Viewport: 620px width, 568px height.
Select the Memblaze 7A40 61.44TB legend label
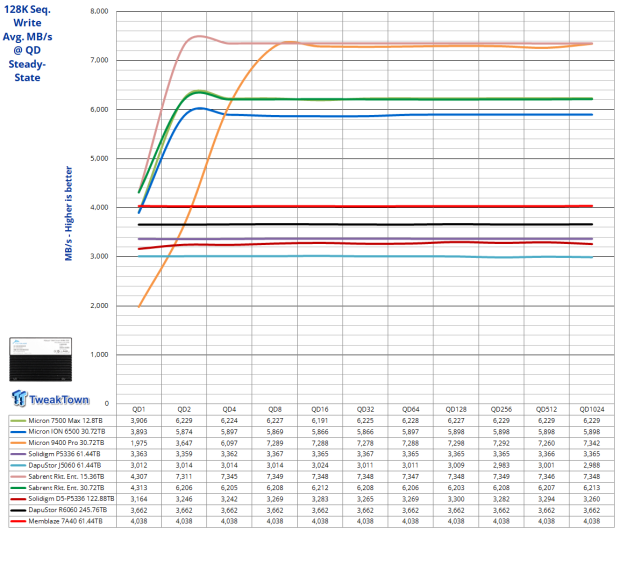coord(65,521)
